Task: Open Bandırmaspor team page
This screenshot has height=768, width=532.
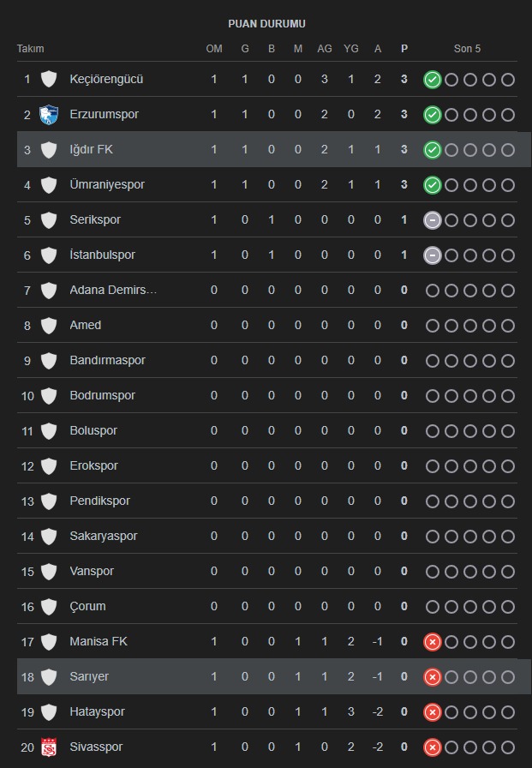Action: tap(107, 361)
